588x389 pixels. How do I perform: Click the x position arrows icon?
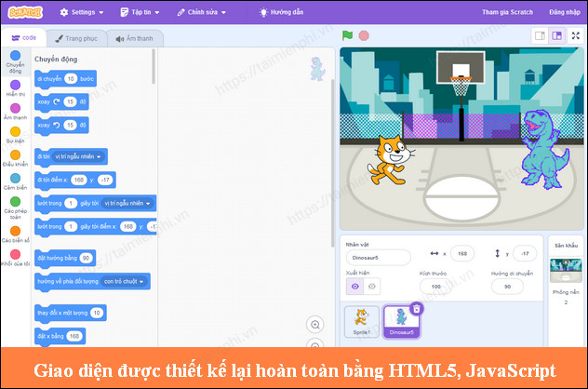(x=434, y=253)
